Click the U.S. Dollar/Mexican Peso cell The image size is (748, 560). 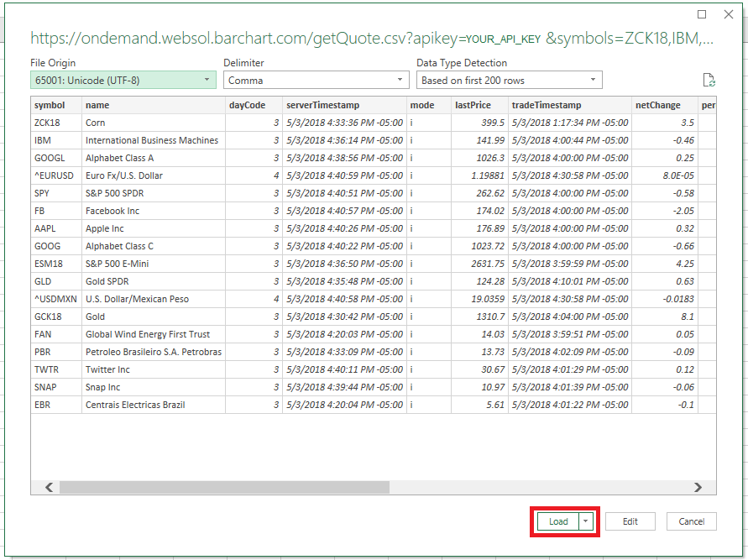coord(153,299)
